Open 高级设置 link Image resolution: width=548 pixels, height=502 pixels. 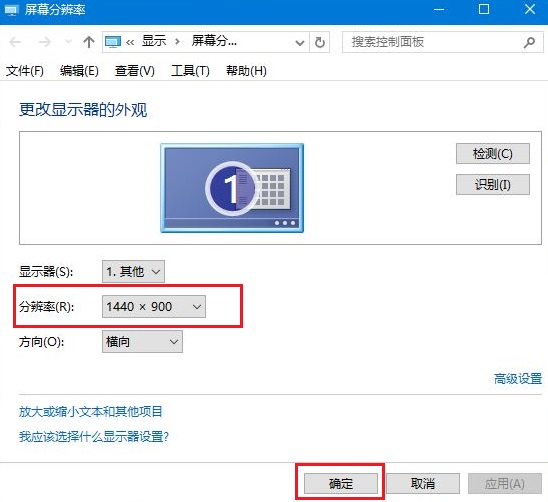coord(518,379)
